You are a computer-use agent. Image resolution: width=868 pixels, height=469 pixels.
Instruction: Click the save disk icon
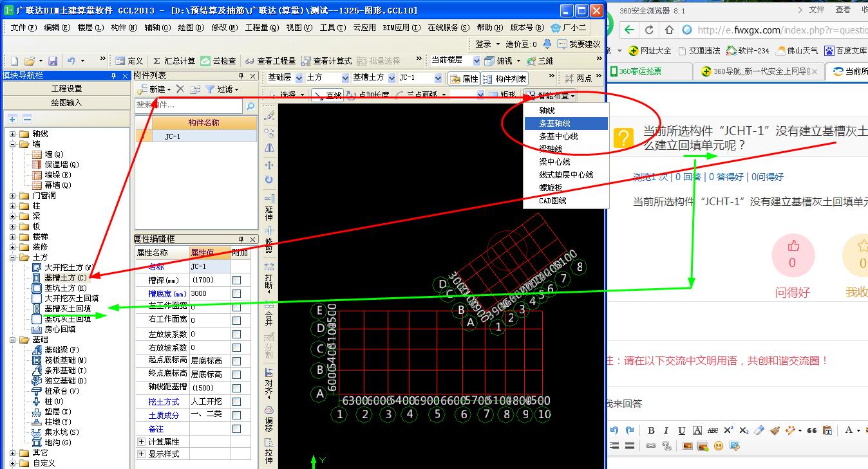(x=53, y=60)
